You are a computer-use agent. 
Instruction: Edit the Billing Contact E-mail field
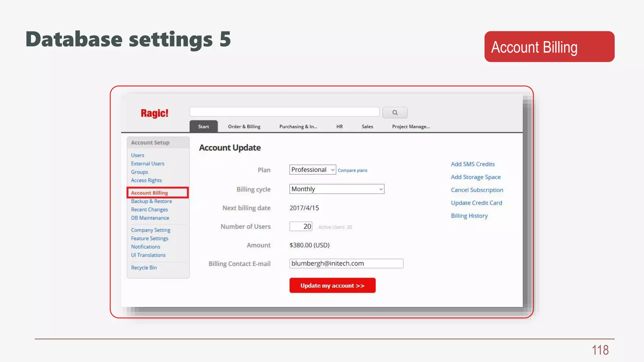[x=346, y=263]
